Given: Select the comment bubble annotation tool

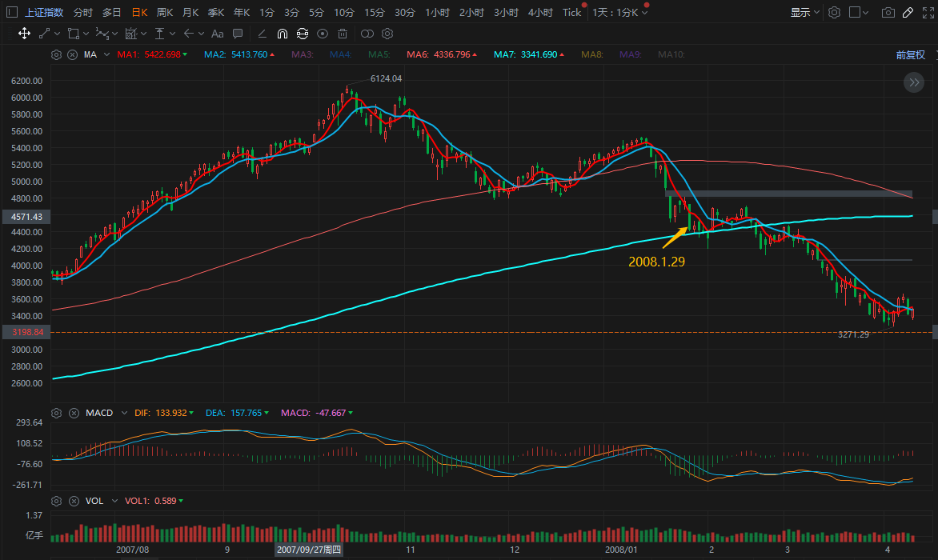Looking at the screenshot, I should 238,34.
